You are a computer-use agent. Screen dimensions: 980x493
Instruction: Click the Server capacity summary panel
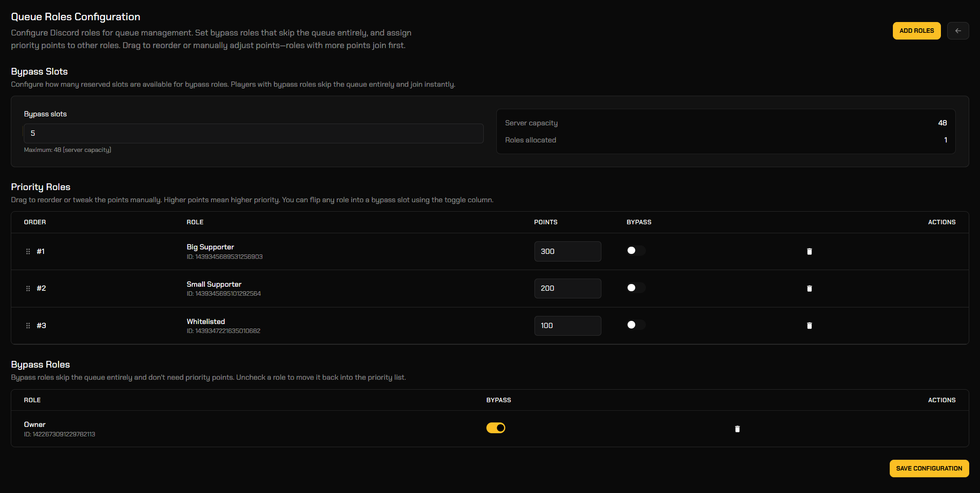pyautogui.click(x=726, y=131)
